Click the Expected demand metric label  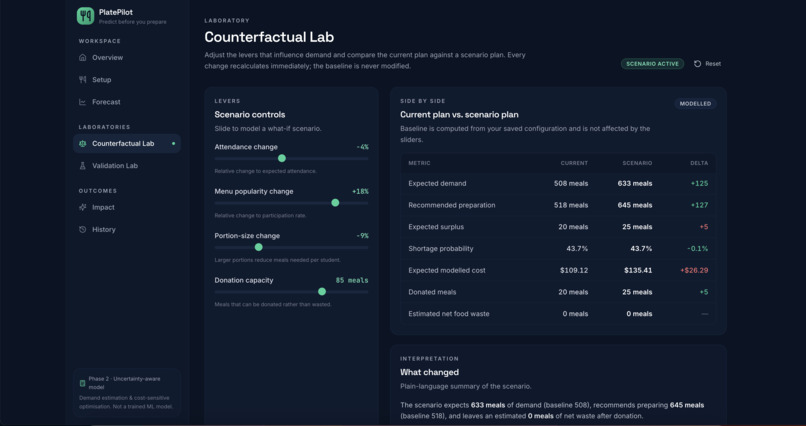[x=437, y=183]
